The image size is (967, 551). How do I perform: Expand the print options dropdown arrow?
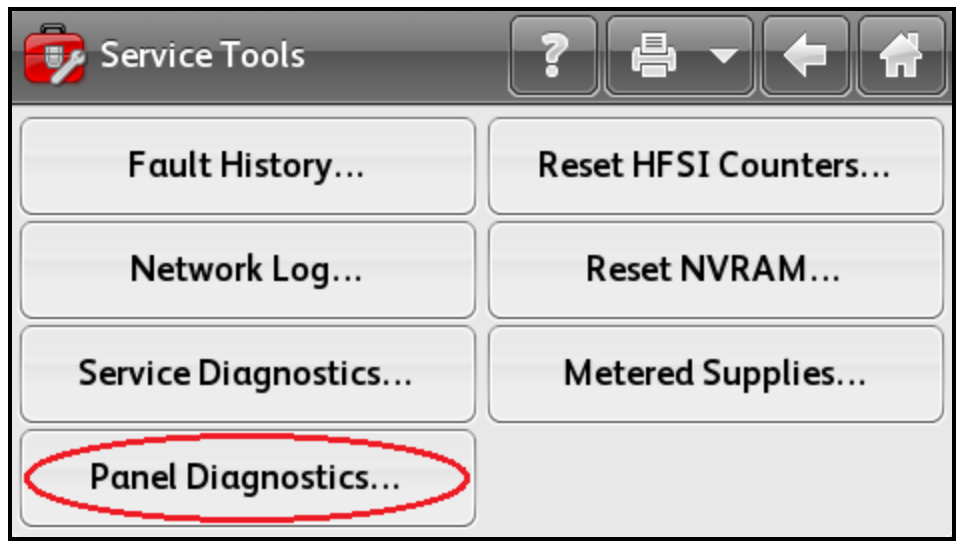point(723,56)
